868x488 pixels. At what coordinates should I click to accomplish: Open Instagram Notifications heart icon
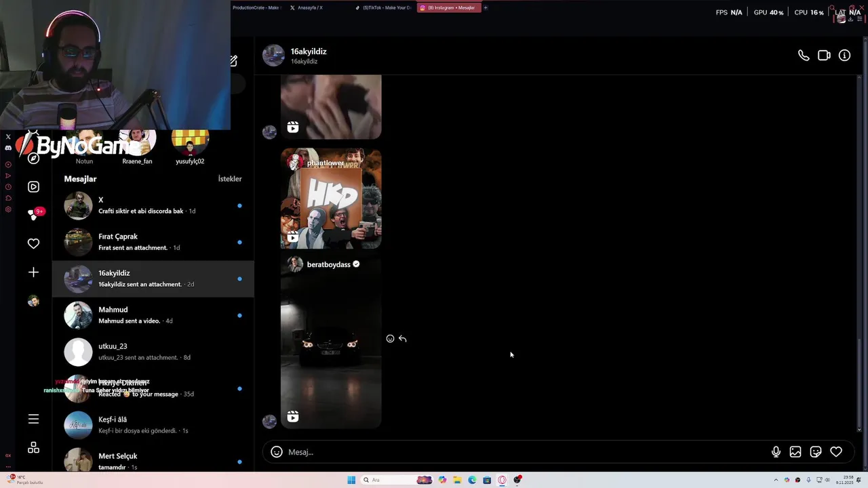click(33, 243)
